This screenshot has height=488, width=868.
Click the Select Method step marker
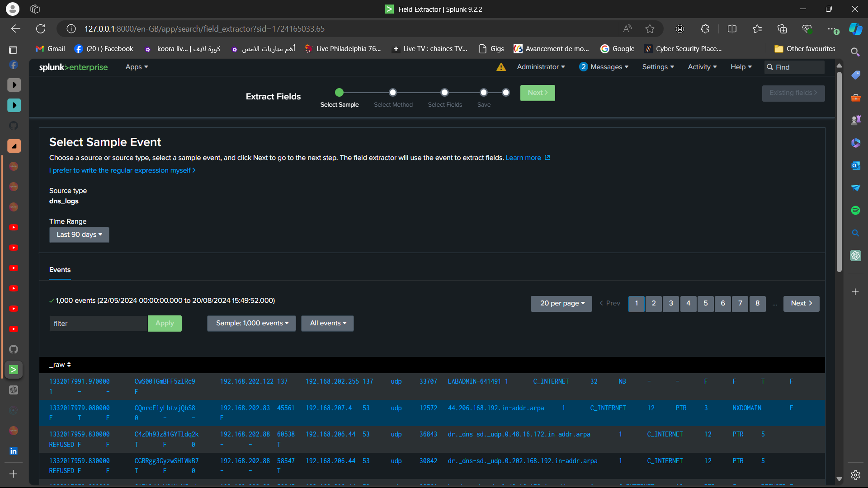[x=393, y=93]
